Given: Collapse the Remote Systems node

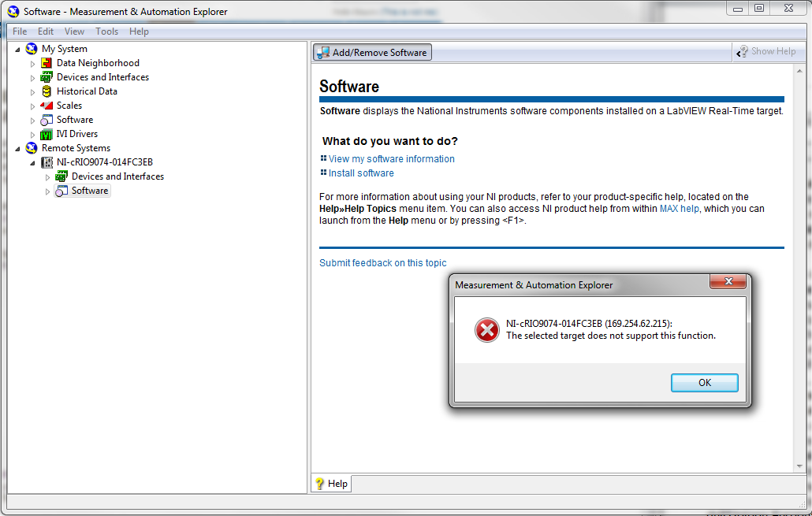Looking at the screenshot, I should (x=17, y=149).
